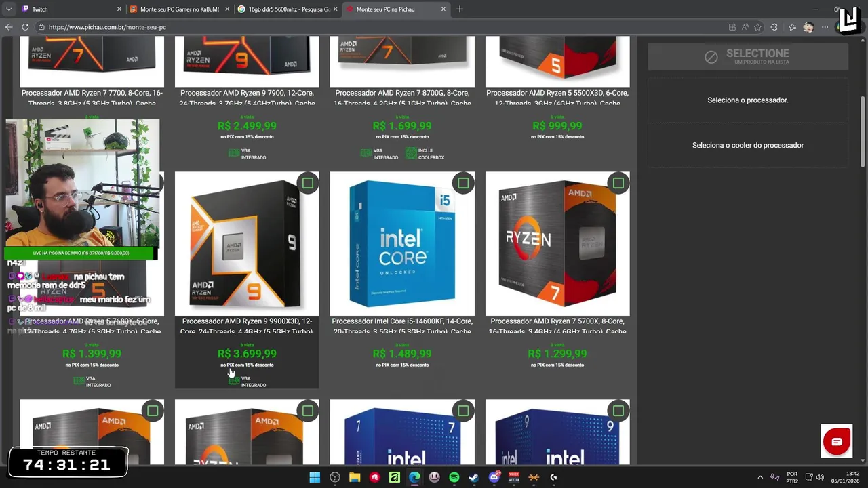Tick the Ryzen 7 5700X selection checkbox

point(618,183)
